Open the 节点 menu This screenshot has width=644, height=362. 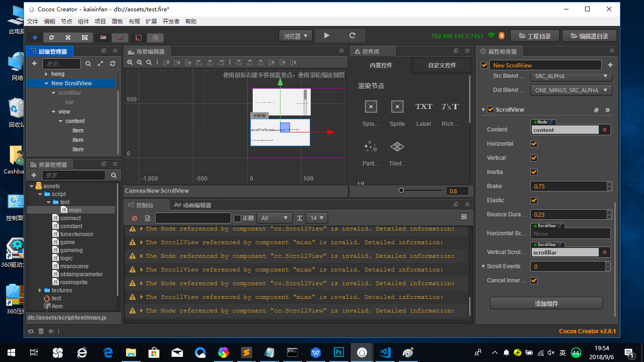pos(66,21)
